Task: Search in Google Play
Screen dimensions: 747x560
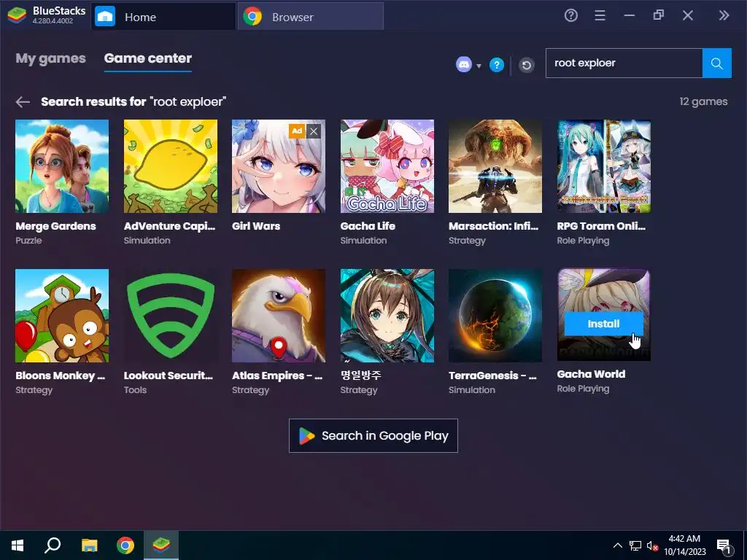Action: pyautogui.click(x=373, y=436)
